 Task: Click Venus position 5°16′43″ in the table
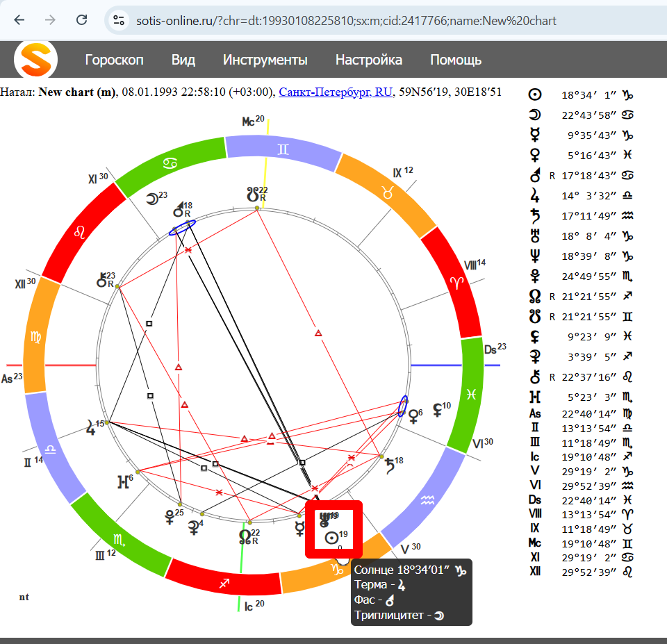point(591,155)
